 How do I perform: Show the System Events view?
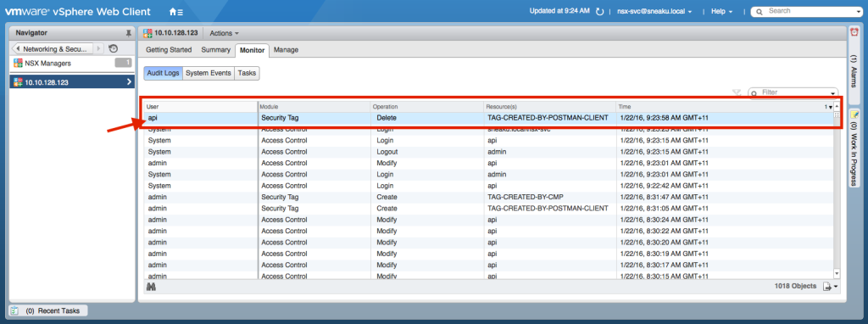click(209, 73)
